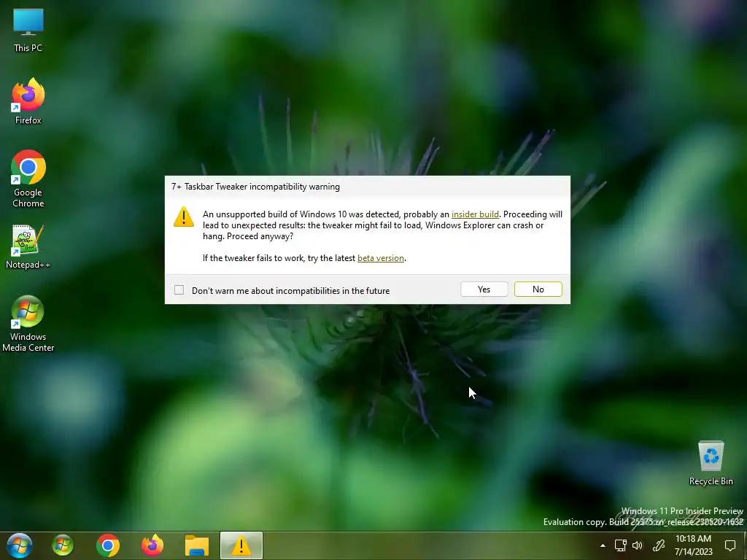
Task: Select the Recycle Bin icon
Action: 711,463
